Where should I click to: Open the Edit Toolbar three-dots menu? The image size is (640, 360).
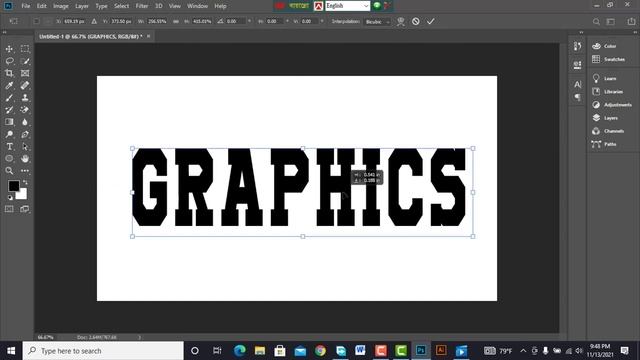point(25,171)
